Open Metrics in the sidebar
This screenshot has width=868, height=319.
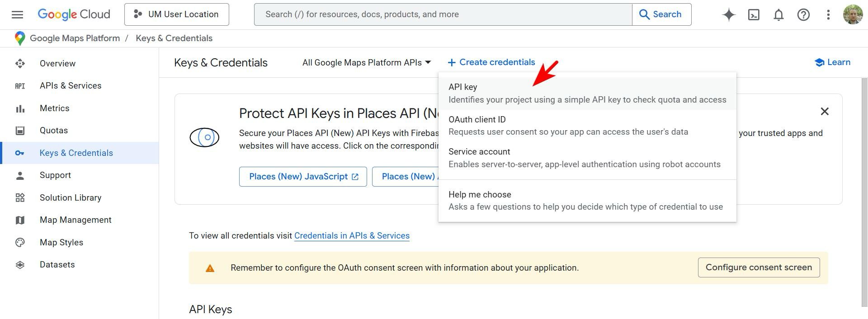point(80,108)
